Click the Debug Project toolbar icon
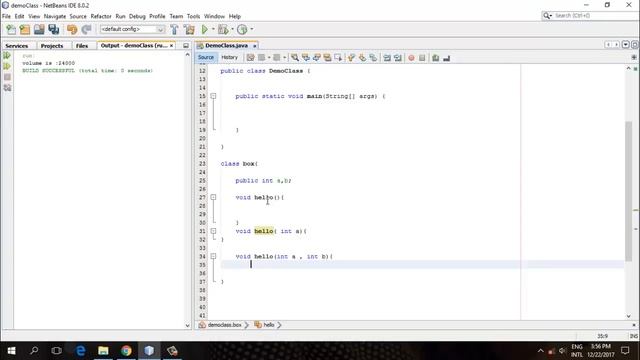This screenshot has height=360, width=640. pos(223,29)
